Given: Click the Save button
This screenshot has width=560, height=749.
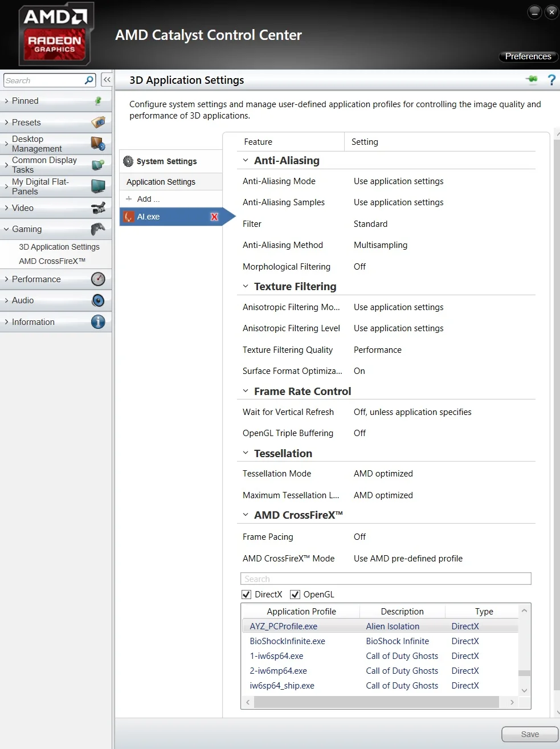Looking at the screenshot, I should (530, 734).
